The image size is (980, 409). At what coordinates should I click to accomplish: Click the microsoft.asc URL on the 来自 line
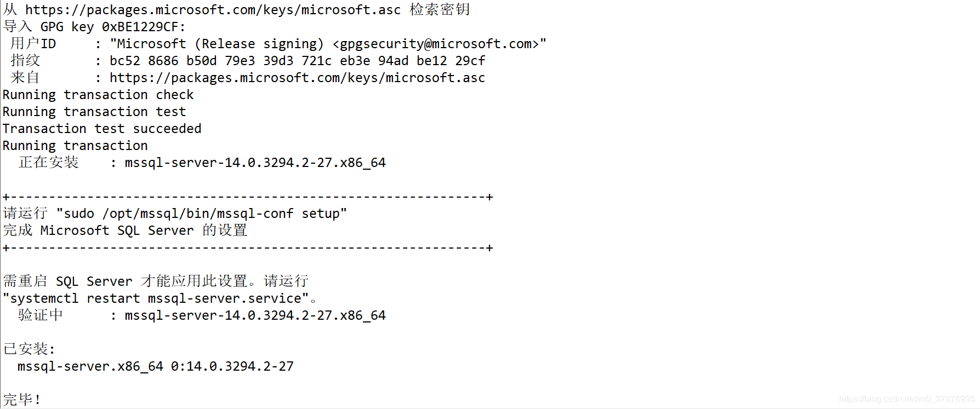click(297, 78)
